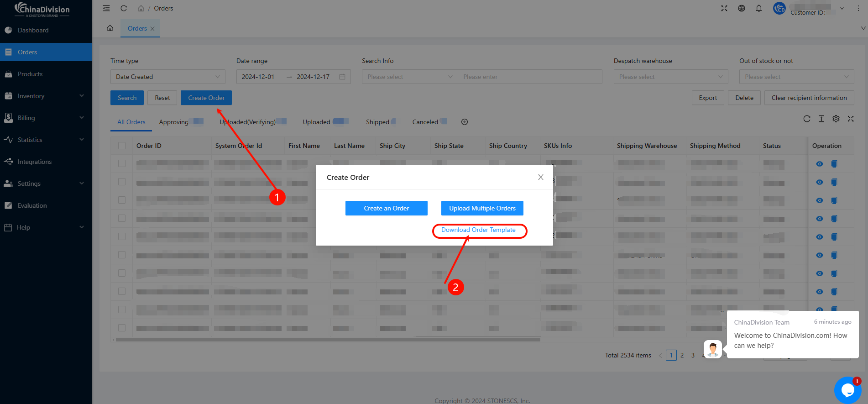
Task: Expand the Despatch warehouse dropdown
Action: pyautogui.click(x=670, y=77)
